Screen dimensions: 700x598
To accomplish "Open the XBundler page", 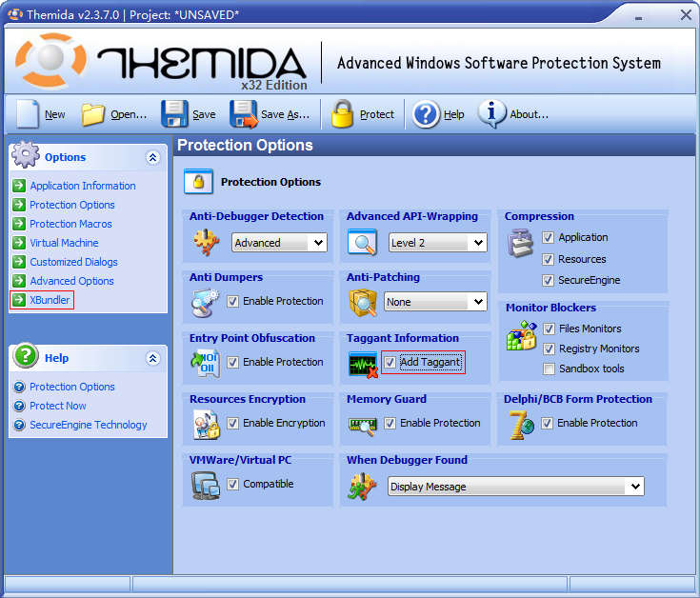I will point(50,300).
